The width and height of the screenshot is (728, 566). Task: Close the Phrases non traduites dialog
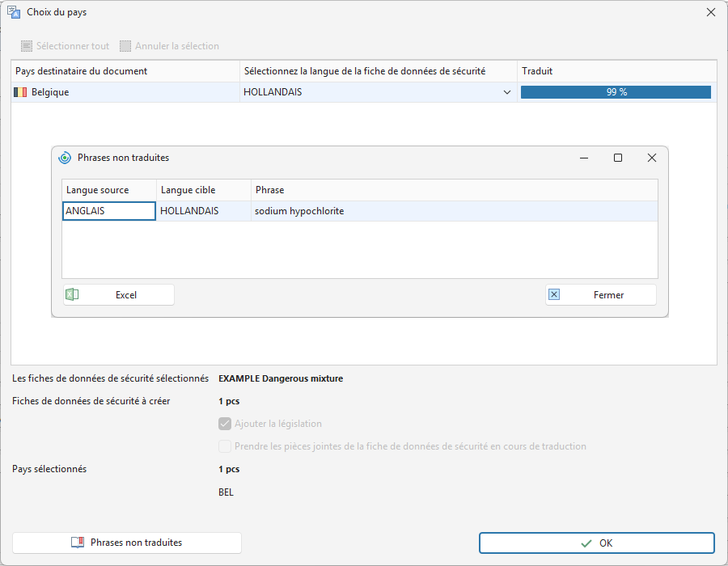(652, 158)
